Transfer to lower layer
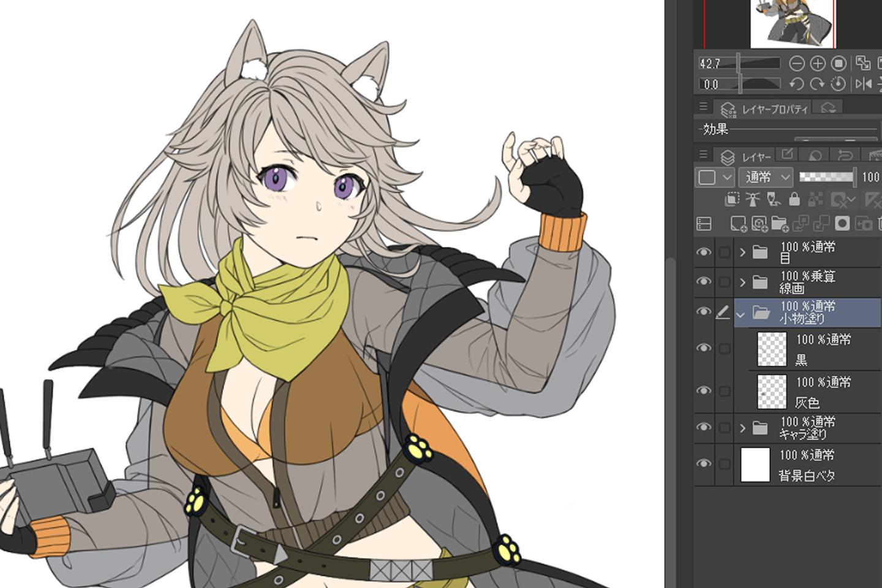Image resolution: width=882 pixels, height=588 pixels. click(801, 224)
